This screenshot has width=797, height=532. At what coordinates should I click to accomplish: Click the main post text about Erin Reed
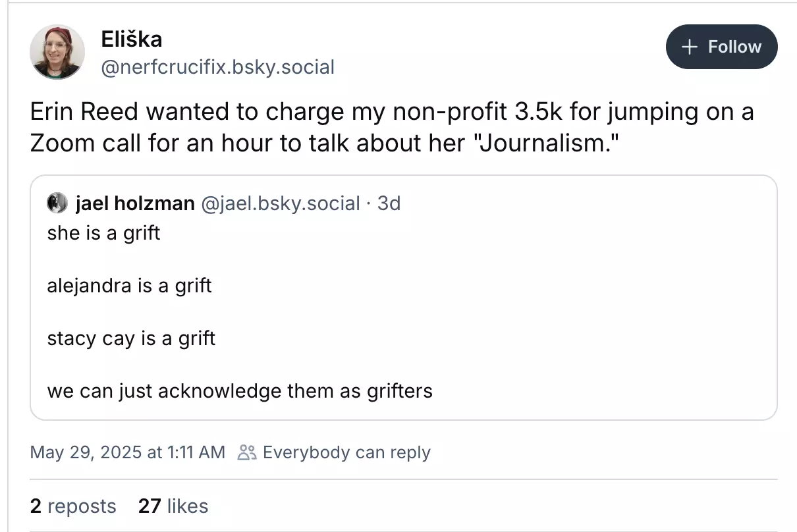(x=391, y=128)
